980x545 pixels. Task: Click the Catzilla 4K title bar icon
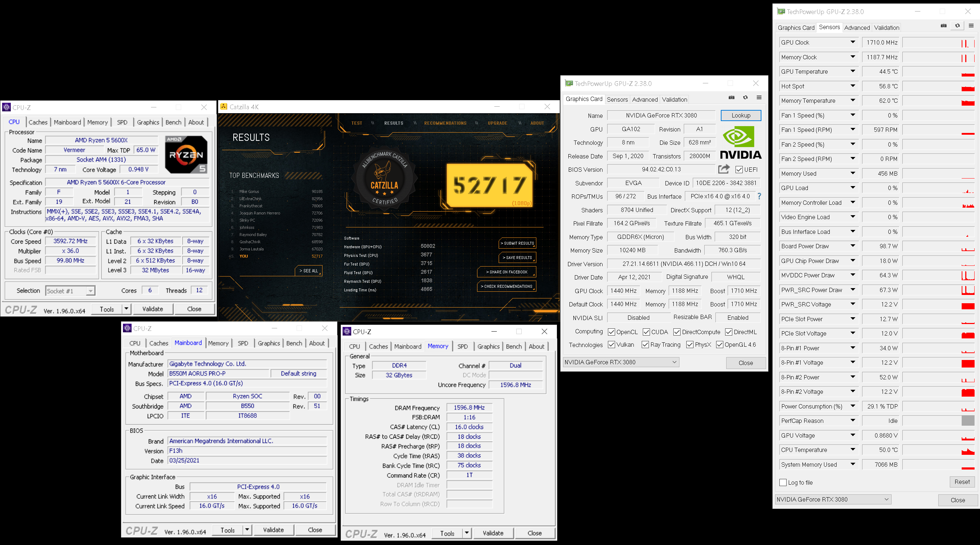224,107
